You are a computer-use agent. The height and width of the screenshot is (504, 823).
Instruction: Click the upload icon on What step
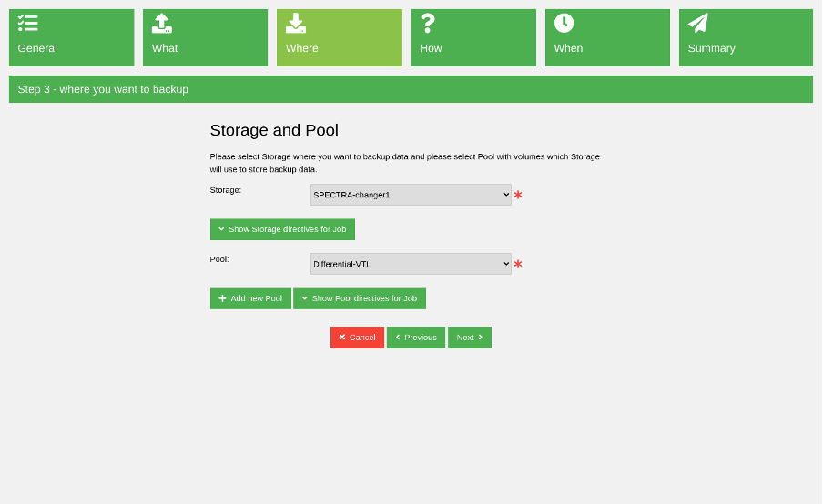162,23
